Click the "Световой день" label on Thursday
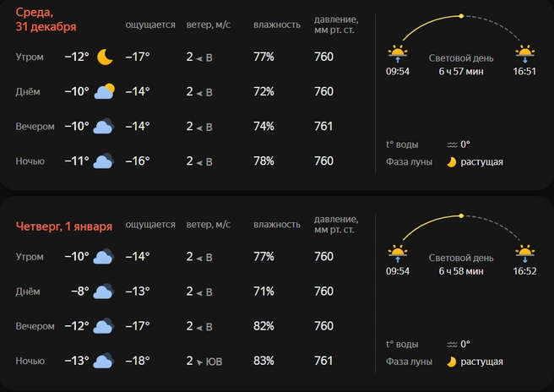 click(460, 258)
